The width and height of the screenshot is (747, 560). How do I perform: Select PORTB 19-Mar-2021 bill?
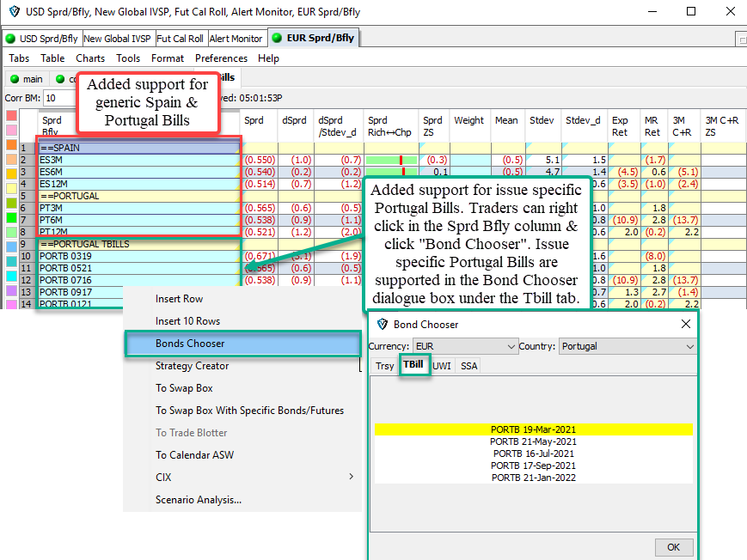tap(534, 429)
